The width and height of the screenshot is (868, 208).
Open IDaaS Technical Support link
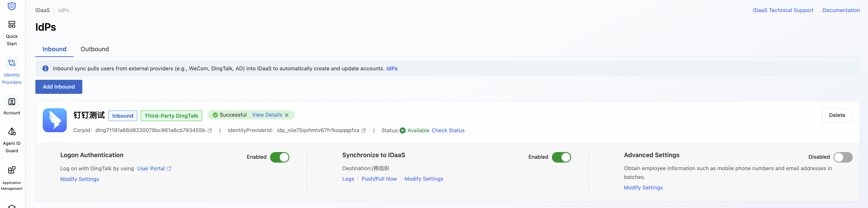coord(783,11)
